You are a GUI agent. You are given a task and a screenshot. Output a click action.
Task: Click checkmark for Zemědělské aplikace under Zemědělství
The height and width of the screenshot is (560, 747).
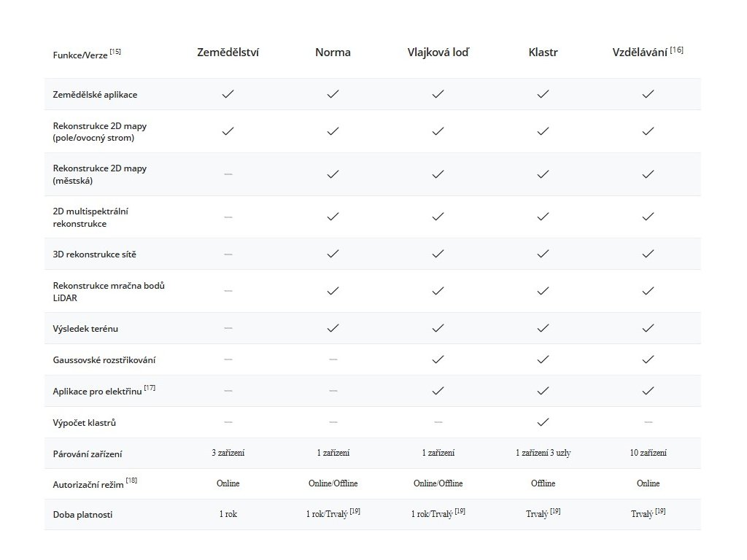tap(228, 94)
